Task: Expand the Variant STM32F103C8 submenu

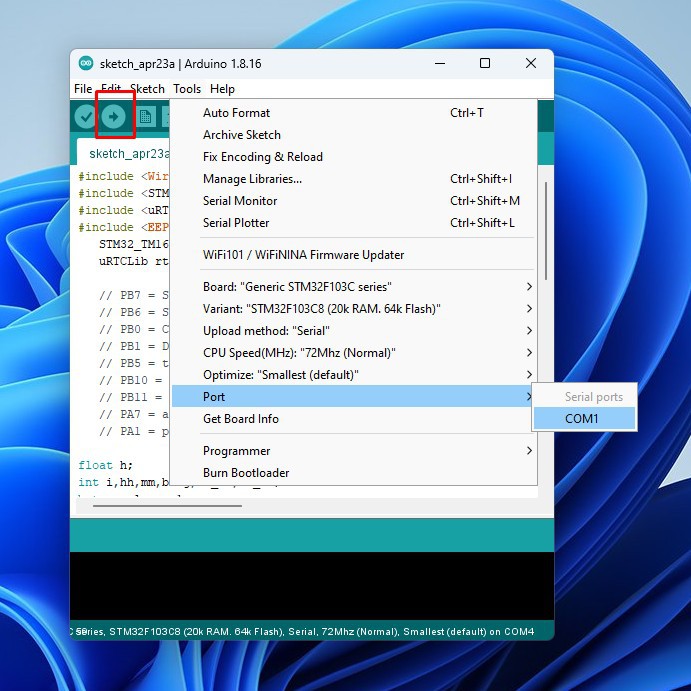Action: point(321,309)
